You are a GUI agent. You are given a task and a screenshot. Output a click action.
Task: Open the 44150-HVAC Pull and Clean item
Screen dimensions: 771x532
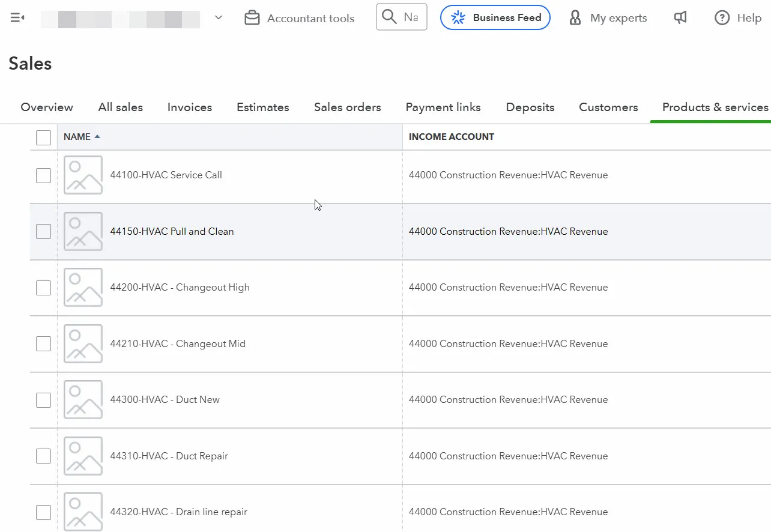click(172, 232)
